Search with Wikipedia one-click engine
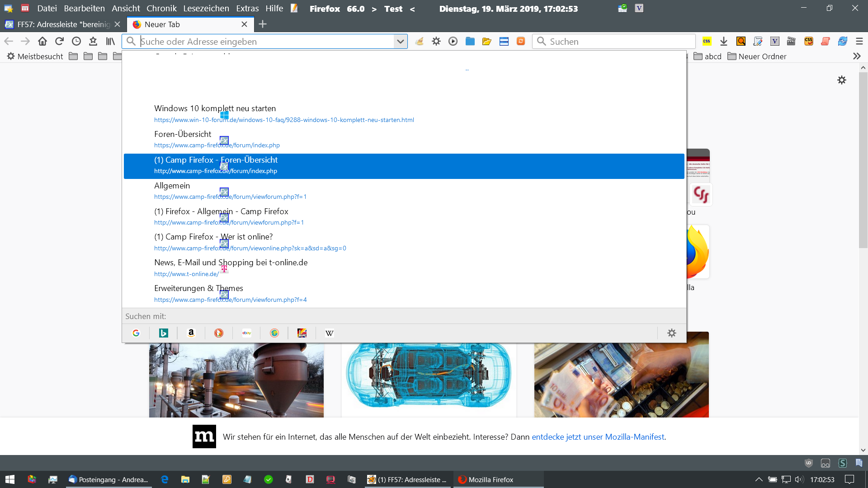This screenshot has height=488, width=868. pos(329,333)
